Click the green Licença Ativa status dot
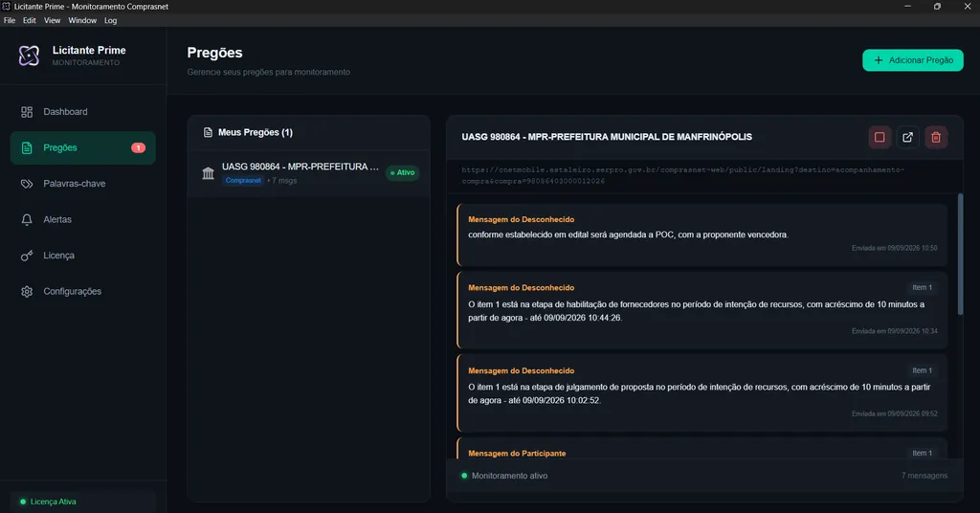The width and height of the screenshot is (980, 513). [23, 502]
